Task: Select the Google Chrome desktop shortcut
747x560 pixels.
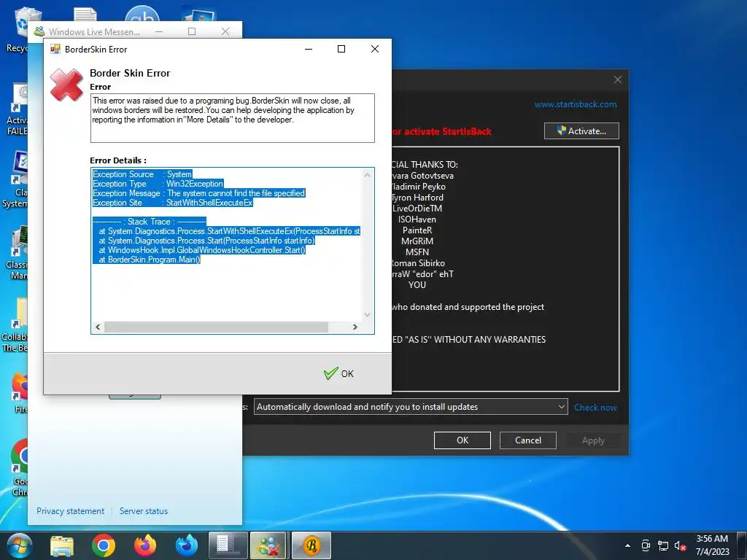Action: [18, 467]
